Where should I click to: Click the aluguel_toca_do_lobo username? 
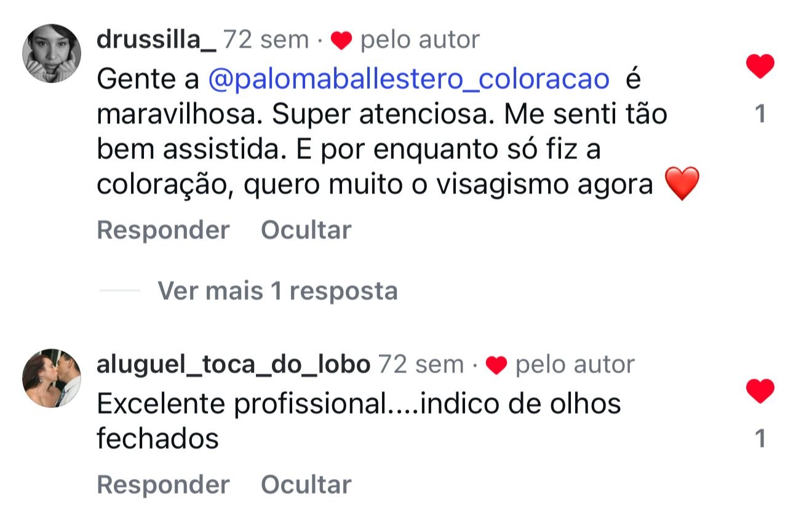click(233, 365)
